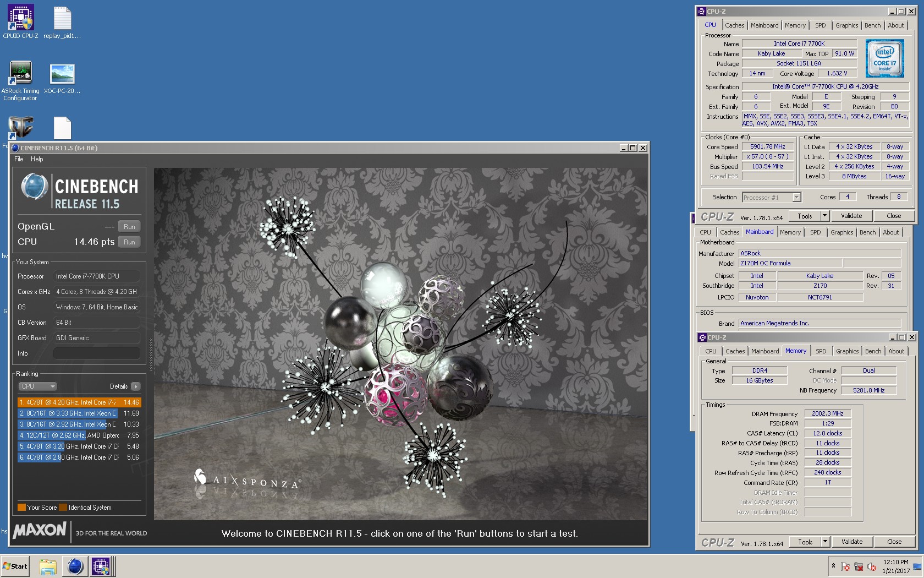This screenshot has height=578, width=924.
Task: Click the MAXON logo
Action: coord(40,531)
